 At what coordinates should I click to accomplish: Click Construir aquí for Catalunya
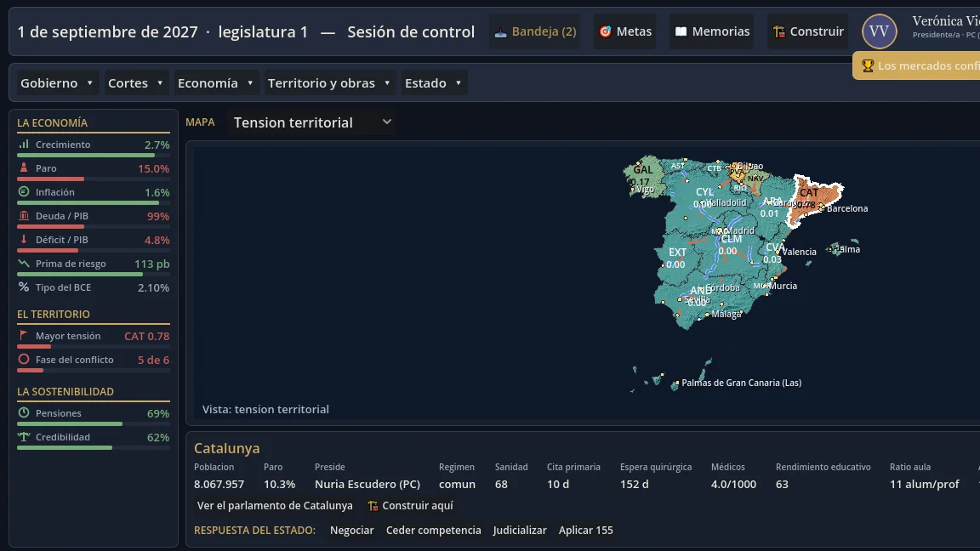pyautogui.click(x=410, y=505)
